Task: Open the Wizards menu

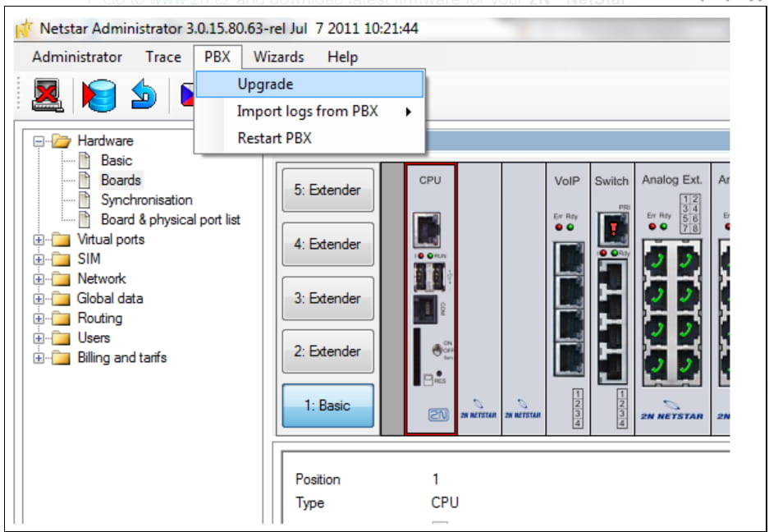Action: click(x=278, y=57)
